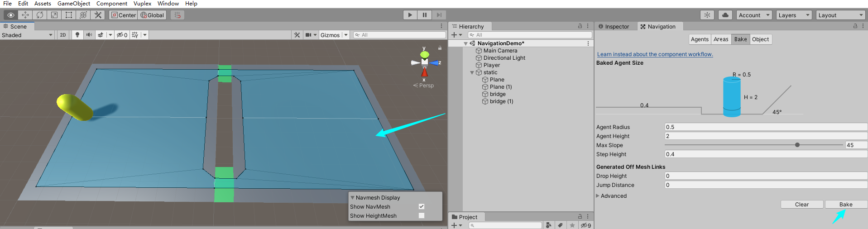Pause the game playback
The image size is (868, 229).
pos(424,15)
